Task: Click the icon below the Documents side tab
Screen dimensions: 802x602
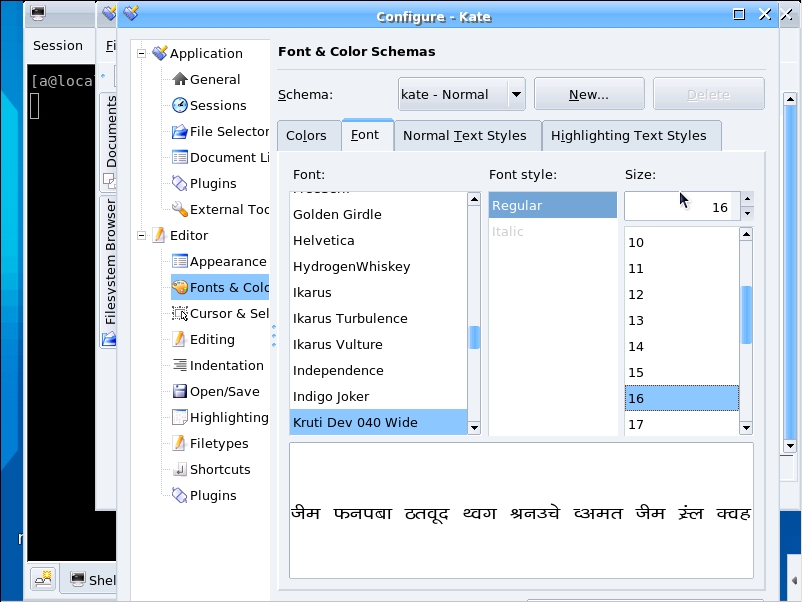Action: 109,180
